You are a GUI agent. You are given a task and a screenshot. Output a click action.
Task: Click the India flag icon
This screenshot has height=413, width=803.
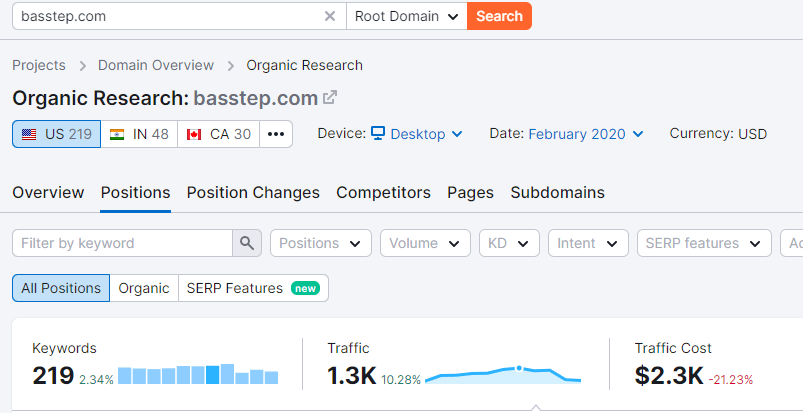[x=117, y=134]
